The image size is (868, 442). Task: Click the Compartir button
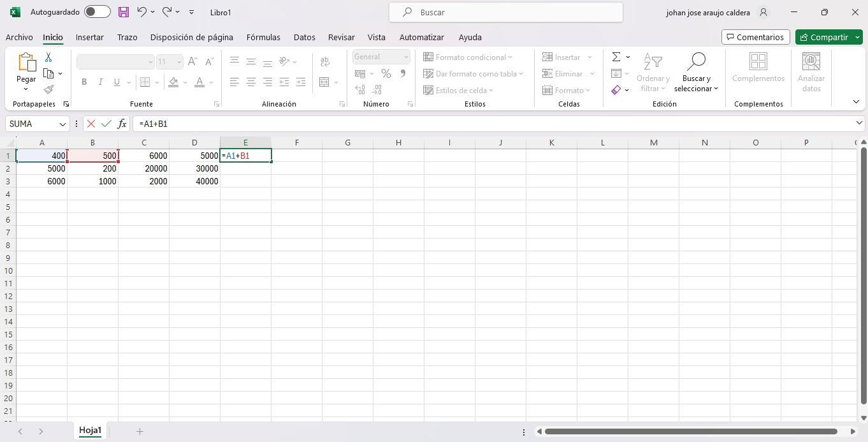(x=828, y=37)
